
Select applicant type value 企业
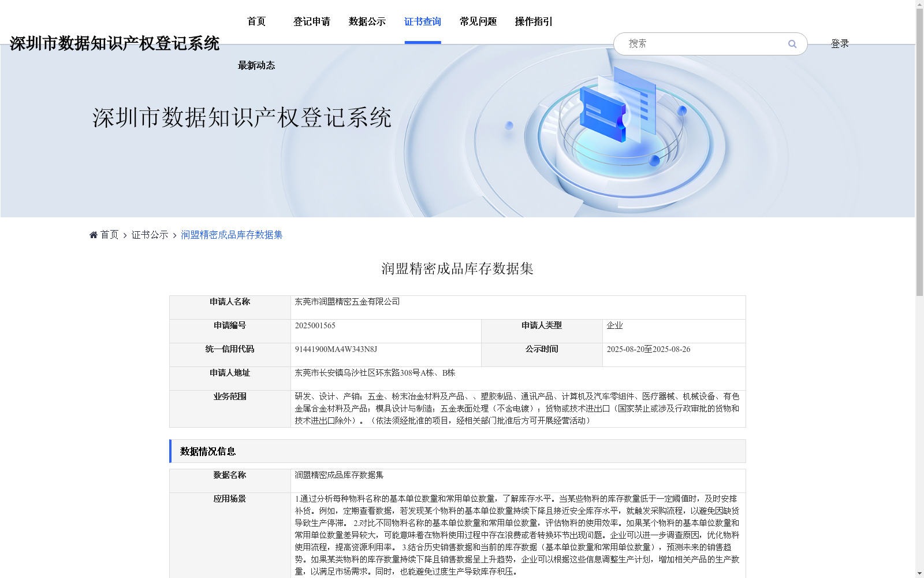coord(614,325)
